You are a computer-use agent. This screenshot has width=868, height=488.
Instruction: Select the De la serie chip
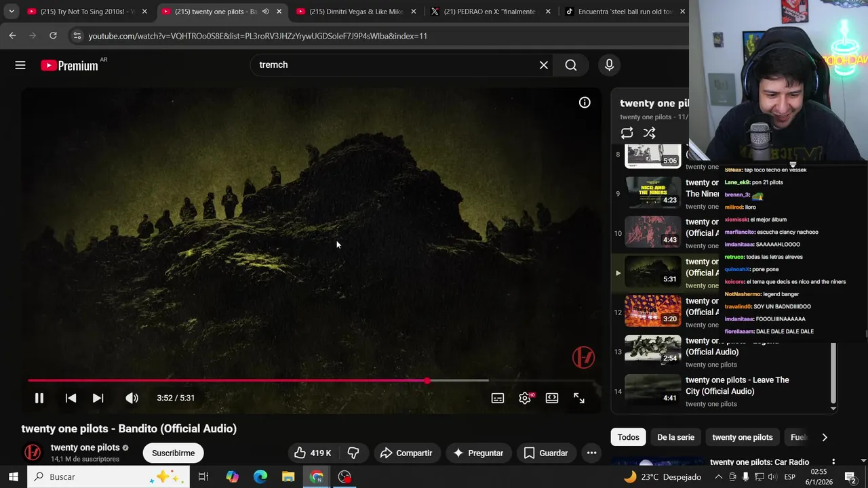click(675, 437)
